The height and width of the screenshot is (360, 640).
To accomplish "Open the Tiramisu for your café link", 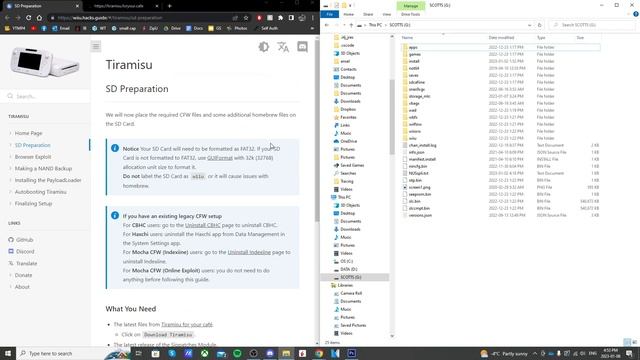I will tap(187, 324).
